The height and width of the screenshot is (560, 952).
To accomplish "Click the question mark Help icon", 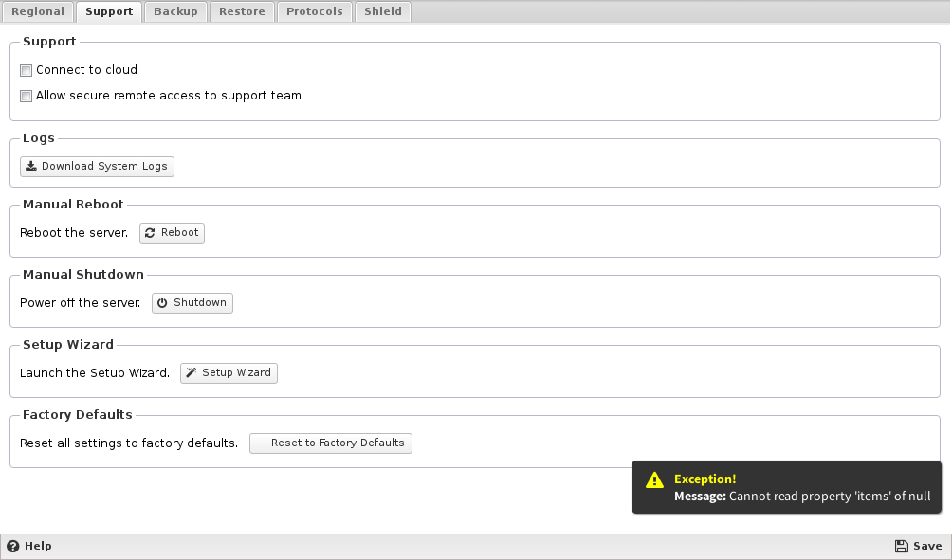I will 13,547.
